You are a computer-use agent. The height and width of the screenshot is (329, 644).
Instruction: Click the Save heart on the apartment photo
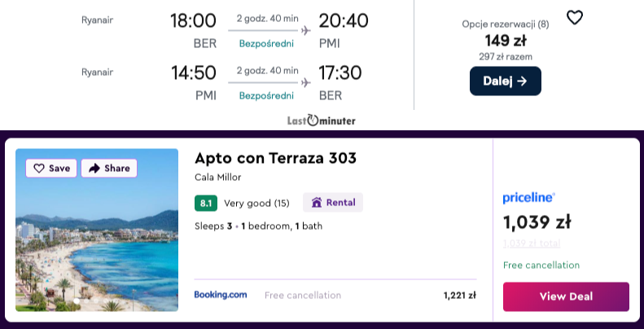click(x=38, y=168)
